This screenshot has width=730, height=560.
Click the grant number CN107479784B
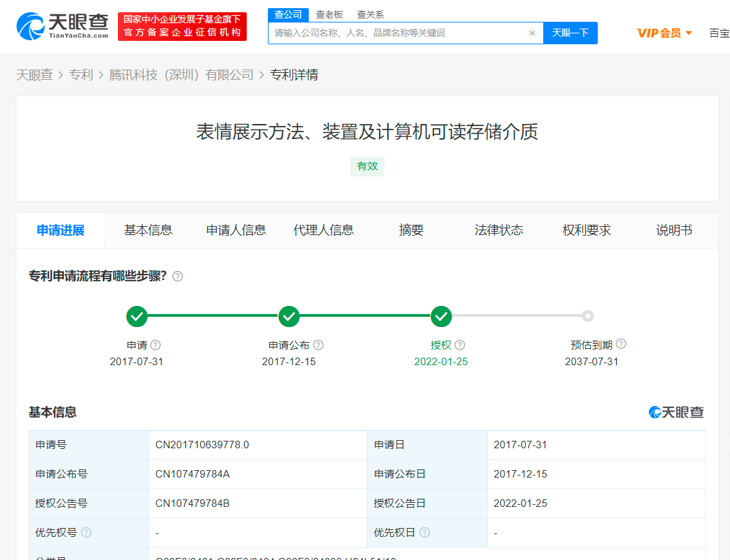(192, 503)
